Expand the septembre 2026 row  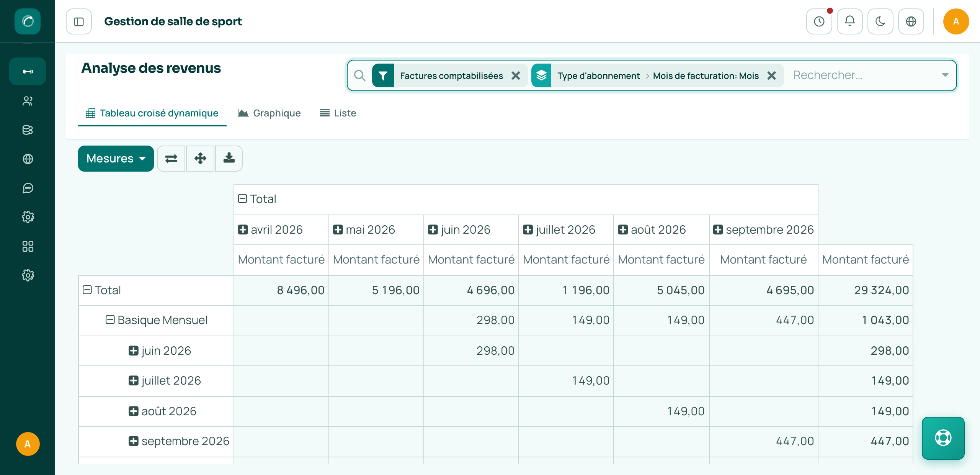tap(133, 441)
